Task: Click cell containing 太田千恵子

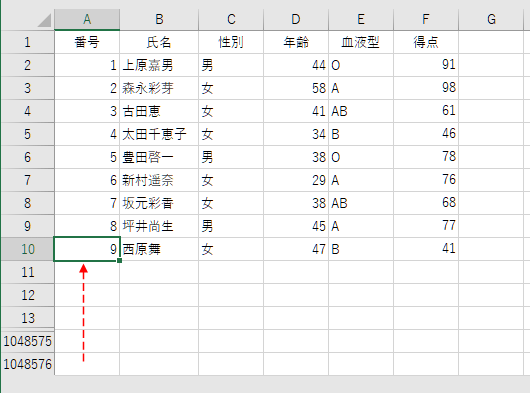Action: coord(159,134)
